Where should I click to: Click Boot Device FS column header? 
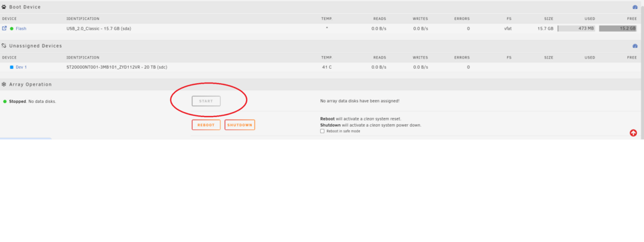click(x=509, y=19)
